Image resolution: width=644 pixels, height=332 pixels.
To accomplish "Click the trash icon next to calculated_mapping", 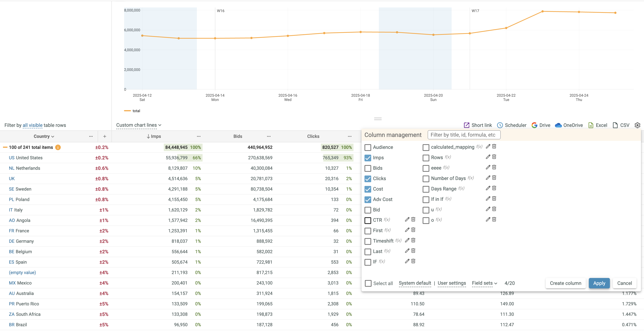I will (494, 146).
